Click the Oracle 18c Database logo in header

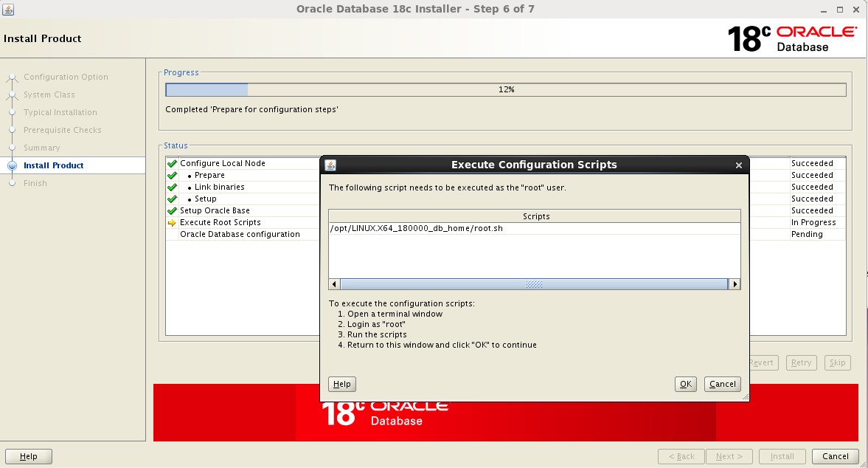coord(791,38)
